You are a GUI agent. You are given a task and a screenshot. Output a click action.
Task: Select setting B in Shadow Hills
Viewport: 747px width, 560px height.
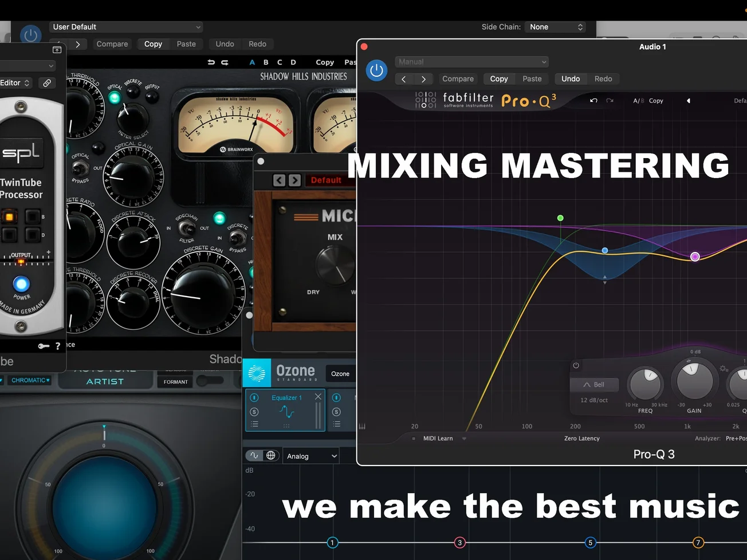266,62
